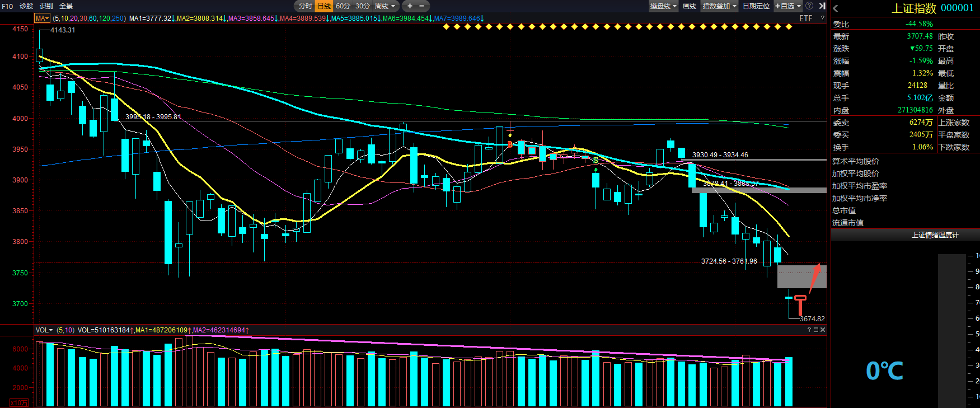The width and height of the screenshot is (980, 408).
Task: Select 60分 period
Action: point(343,6)
